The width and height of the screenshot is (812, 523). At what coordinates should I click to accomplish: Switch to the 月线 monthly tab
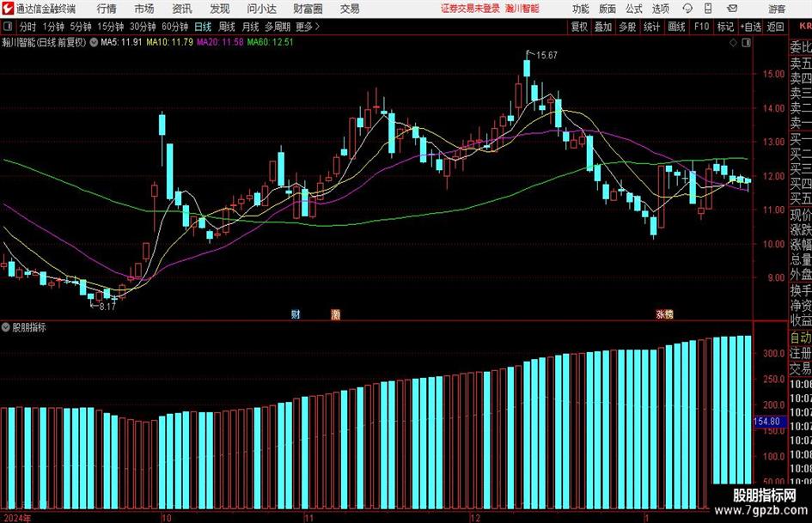point(251,27)
